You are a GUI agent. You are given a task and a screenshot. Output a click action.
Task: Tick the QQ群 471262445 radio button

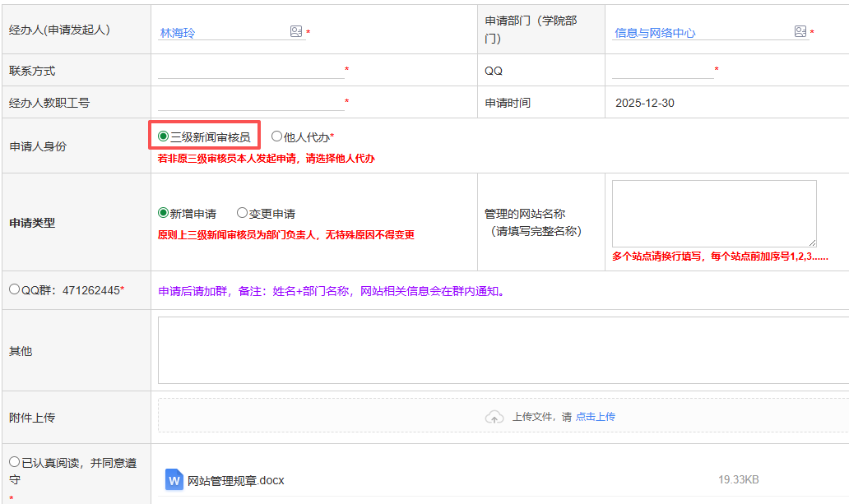click(14, 289)
